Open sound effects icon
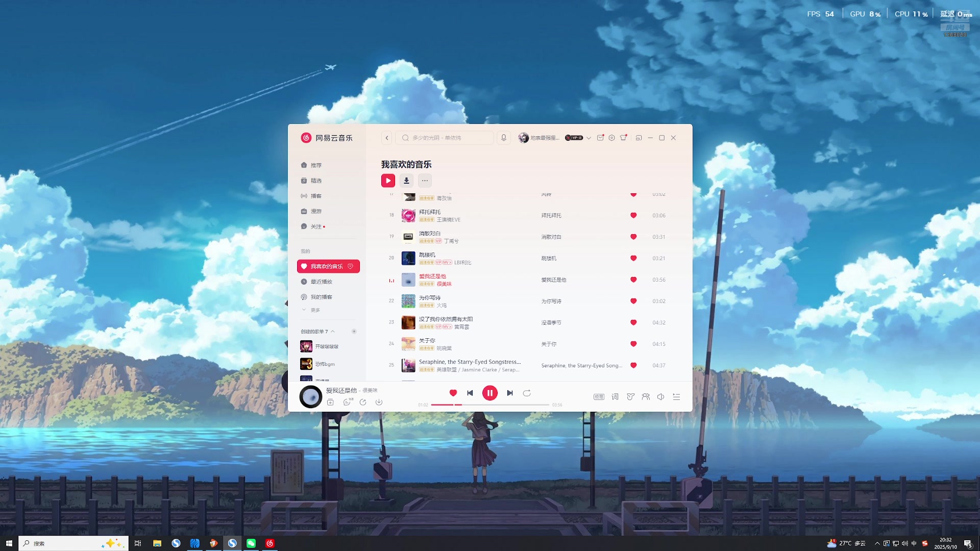Image resolution: width=980 pixels, height=551 pixels. coord(631,397)
